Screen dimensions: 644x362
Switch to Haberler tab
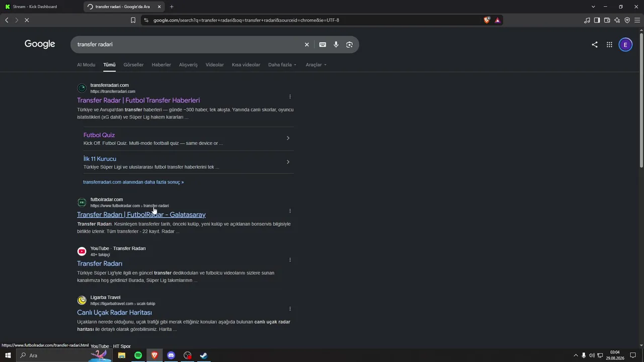(162, 65)
